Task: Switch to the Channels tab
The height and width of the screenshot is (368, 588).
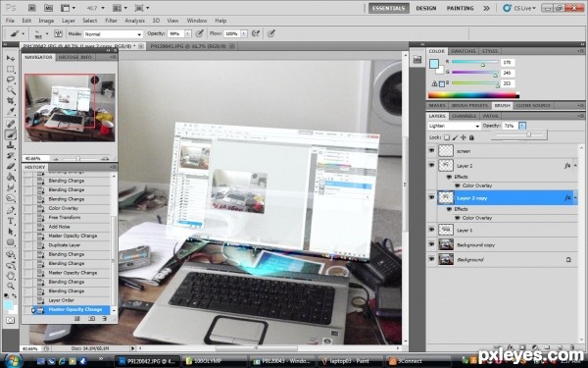Action: coord(464,116)
